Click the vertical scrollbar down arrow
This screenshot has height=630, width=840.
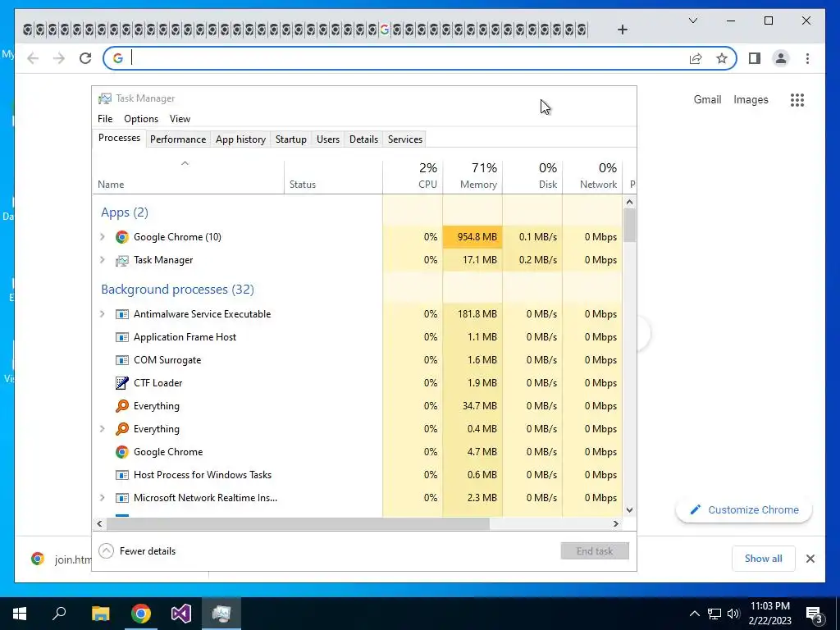click(629, 510)
